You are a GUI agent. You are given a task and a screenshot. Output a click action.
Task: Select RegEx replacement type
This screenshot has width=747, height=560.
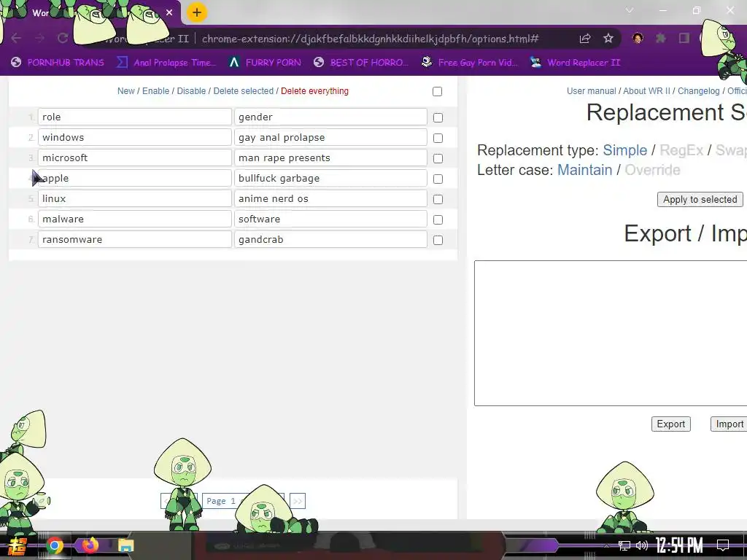(x=681, y=150)
